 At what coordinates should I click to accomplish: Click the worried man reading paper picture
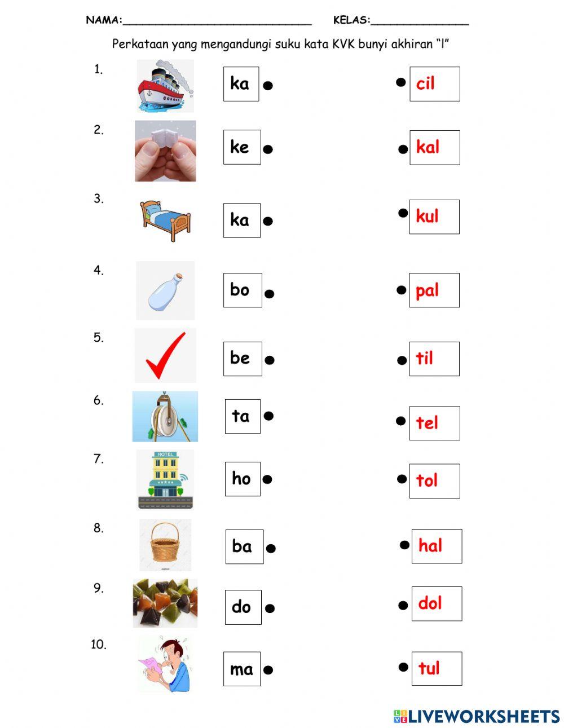[165, 665]
